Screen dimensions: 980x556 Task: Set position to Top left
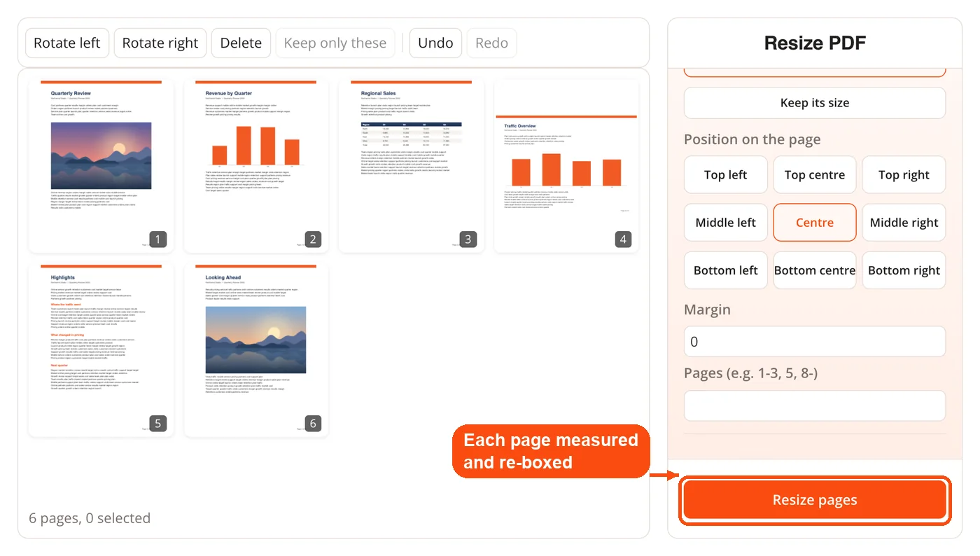(726, 175)
